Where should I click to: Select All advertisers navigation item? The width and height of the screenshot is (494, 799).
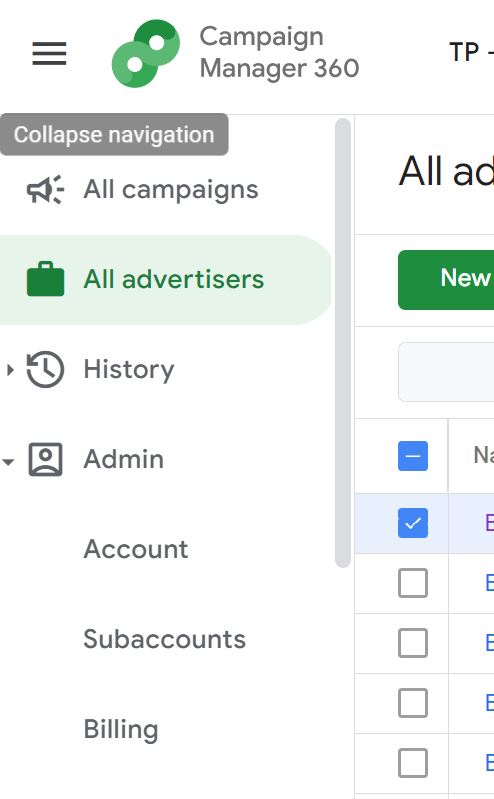point(166,279)
